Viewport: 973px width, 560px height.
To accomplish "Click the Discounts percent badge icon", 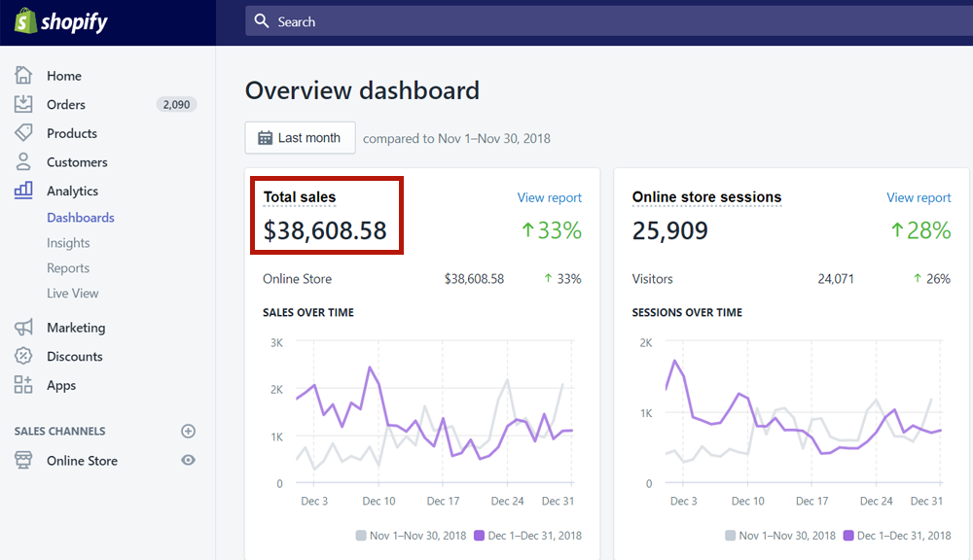I will (x=23, y=357).
